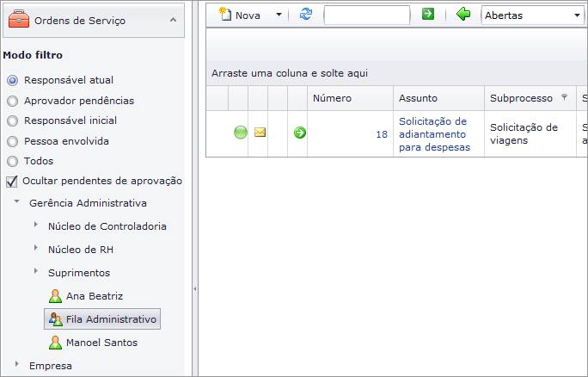Image resolution: width=588 pixels, height=377 pixels.
Task: Sort by Número column header
Action: click(332, 98)
